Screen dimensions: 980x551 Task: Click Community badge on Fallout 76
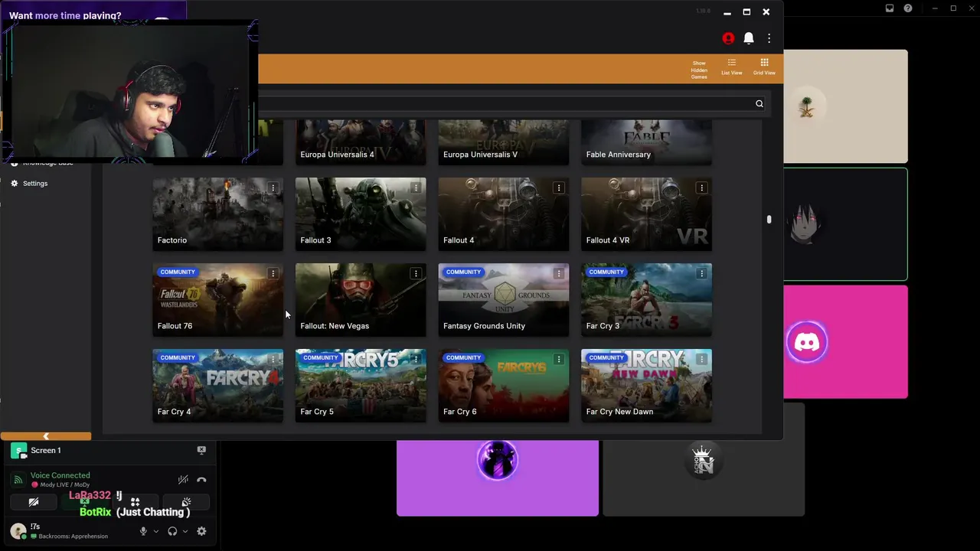pos(178,272)
